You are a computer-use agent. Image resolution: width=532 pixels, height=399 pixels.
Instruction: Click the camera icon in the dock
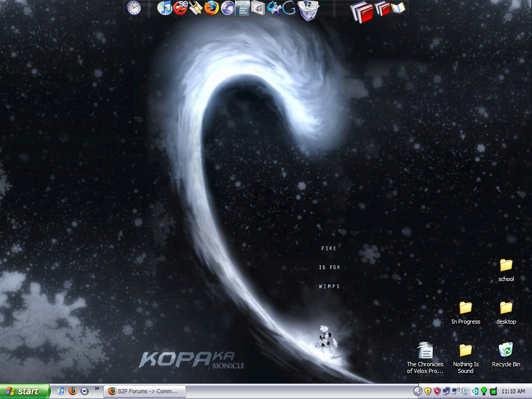(258, 7)
